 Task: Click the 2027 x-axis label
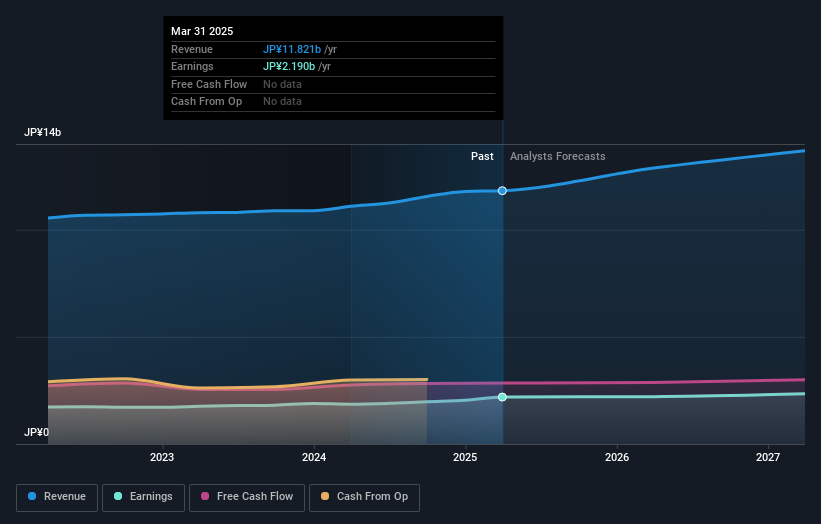768,457
